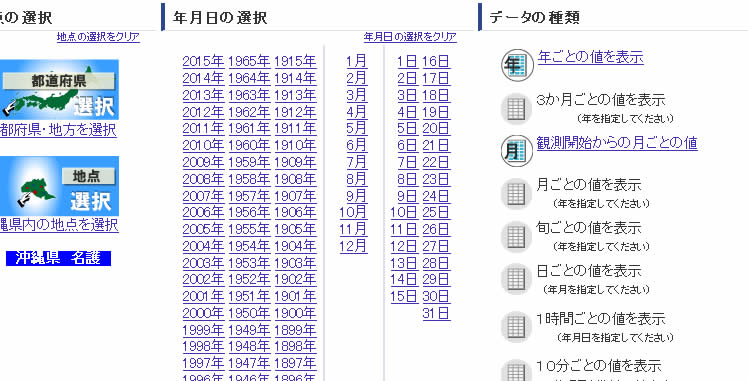Clear location with 地点の選択をクリア

(98, 37)
